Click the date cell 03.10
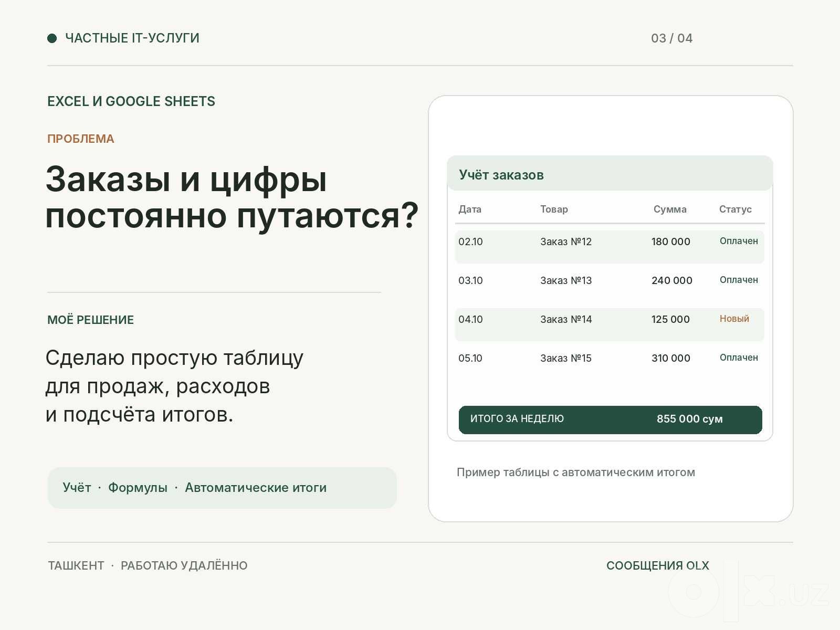Viewport: 840px width, 630px height. click(470, 280)
